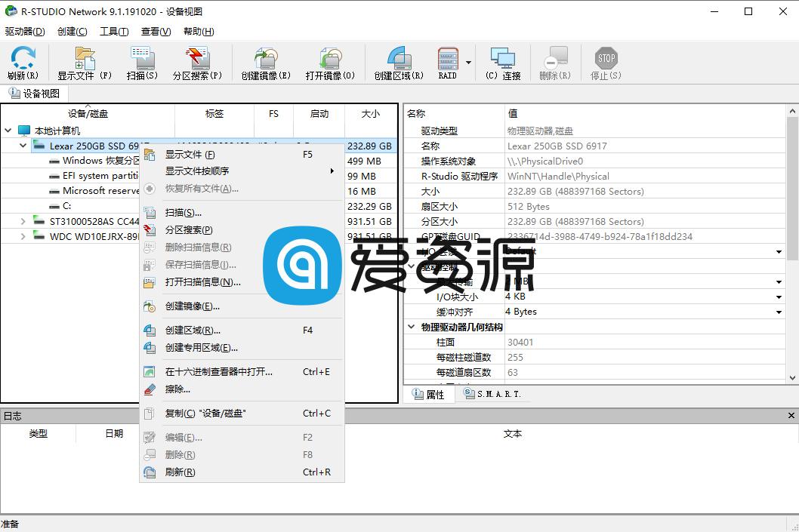
Task: Click the Scan (扫描) toolbar icon
Action: [142, 63]
